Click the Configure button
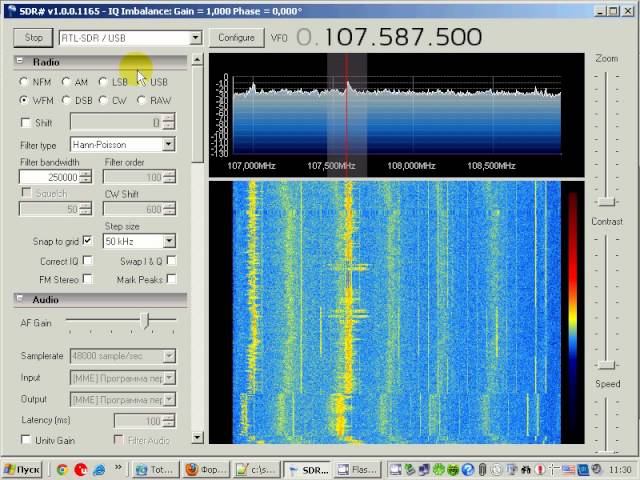The height and width of the screenshot is (480, 640). click(236, 38)
